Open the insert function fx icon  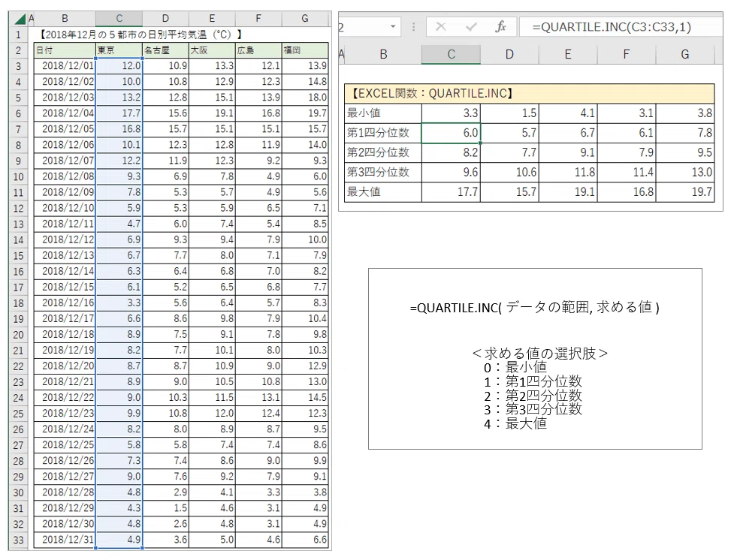pos(500,27)
